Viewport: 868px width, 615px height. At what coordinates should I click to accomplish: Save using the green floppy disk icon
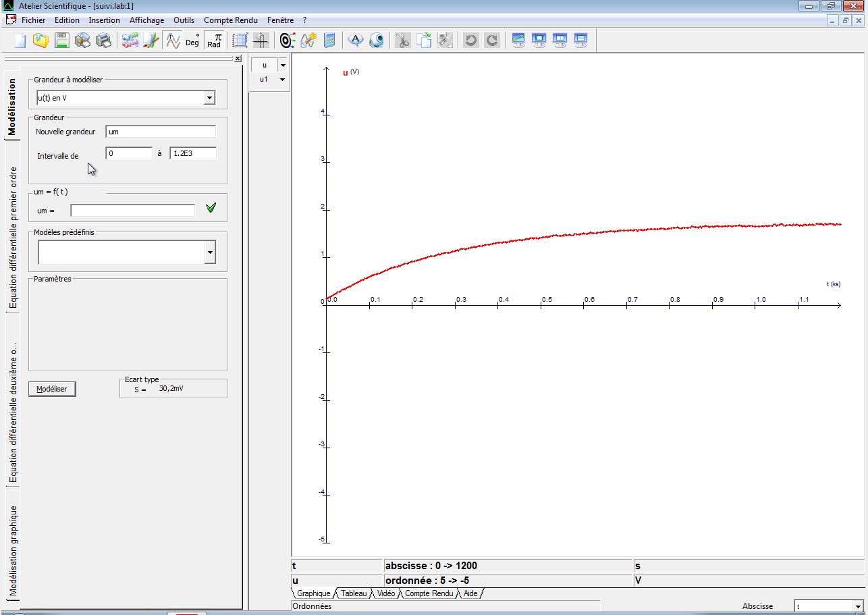(x=61, y=41)
